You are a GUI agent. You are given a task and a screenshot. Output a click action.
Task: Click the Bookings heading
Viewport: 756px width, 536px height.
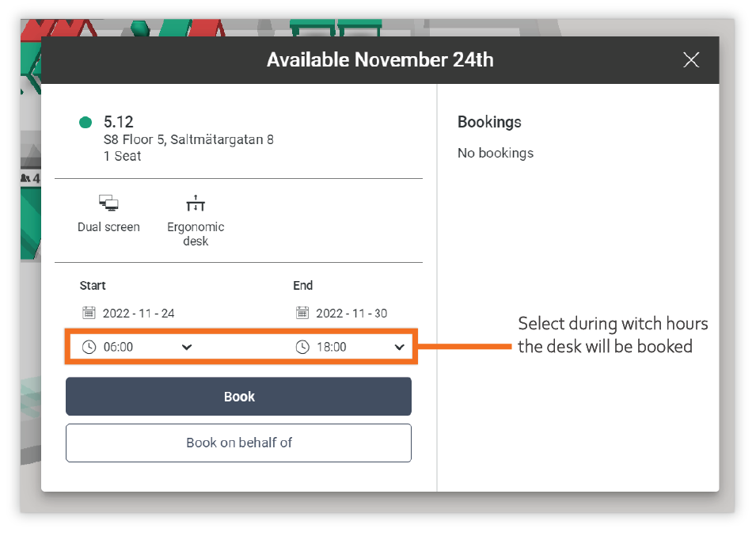489,122
